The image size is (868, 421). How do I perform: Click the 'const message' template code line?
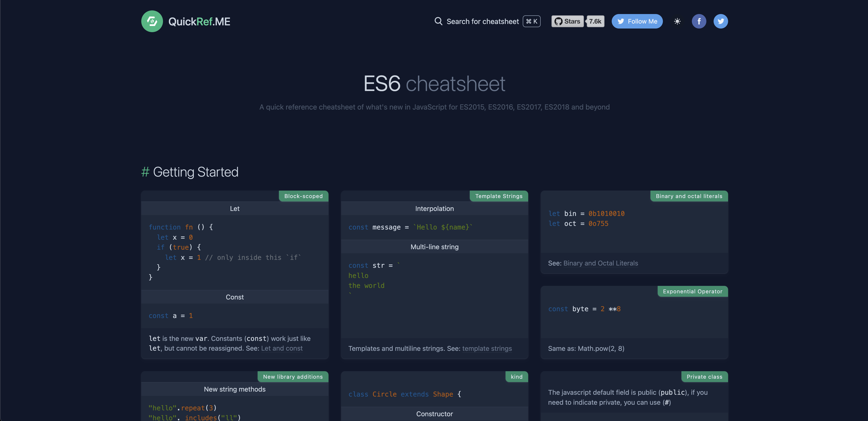tap(410, 227)
